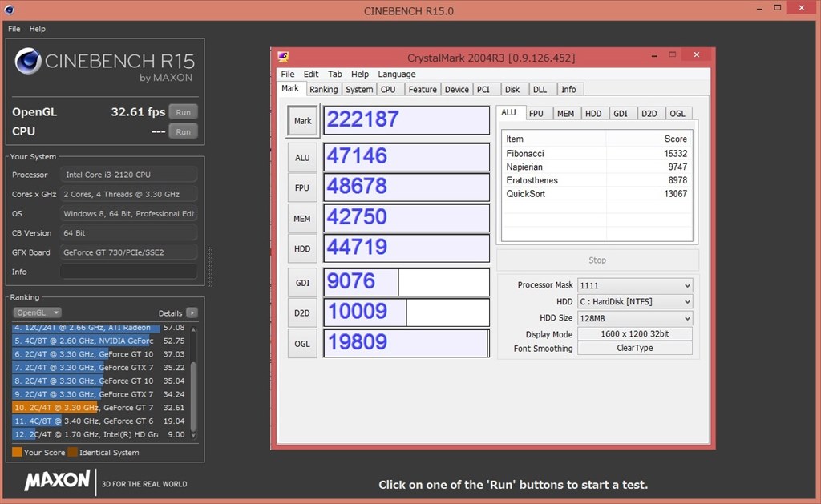Viewport: 821px width, 504px height.
Task: Switch to the System tab in CrystalMark
Action: click(x=359, y=90)
